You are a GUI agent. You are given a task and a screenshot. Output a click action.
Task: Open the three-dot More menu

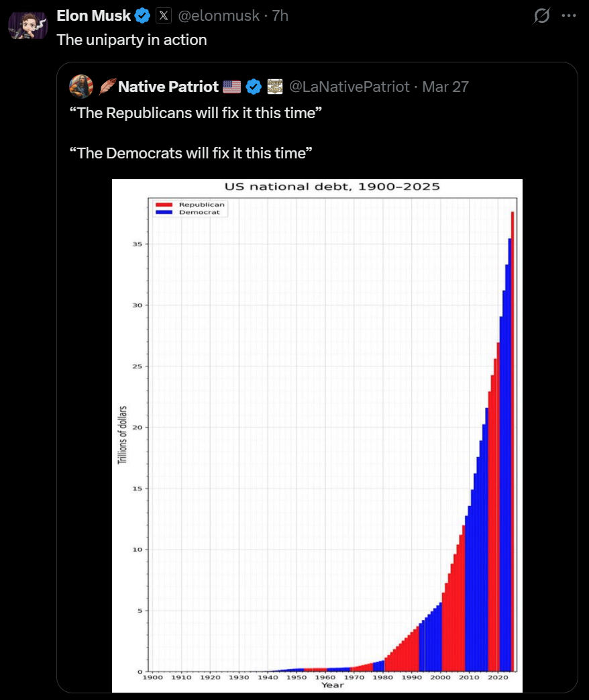point(568,15)
